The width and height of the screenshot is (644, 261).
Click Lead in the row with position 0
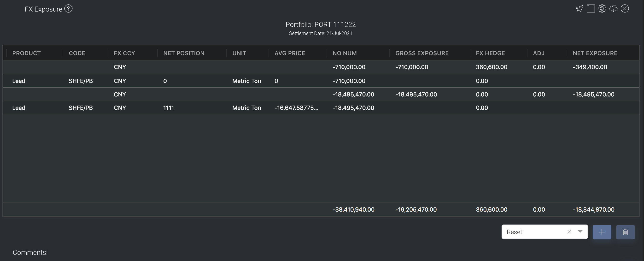[19, 81]
